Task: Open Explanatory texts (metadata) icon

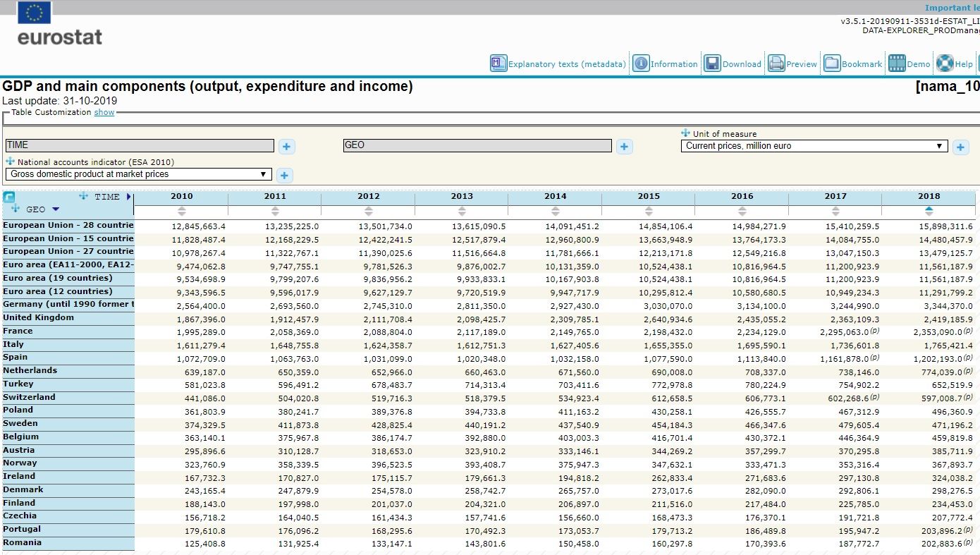Action: [499, 63]
